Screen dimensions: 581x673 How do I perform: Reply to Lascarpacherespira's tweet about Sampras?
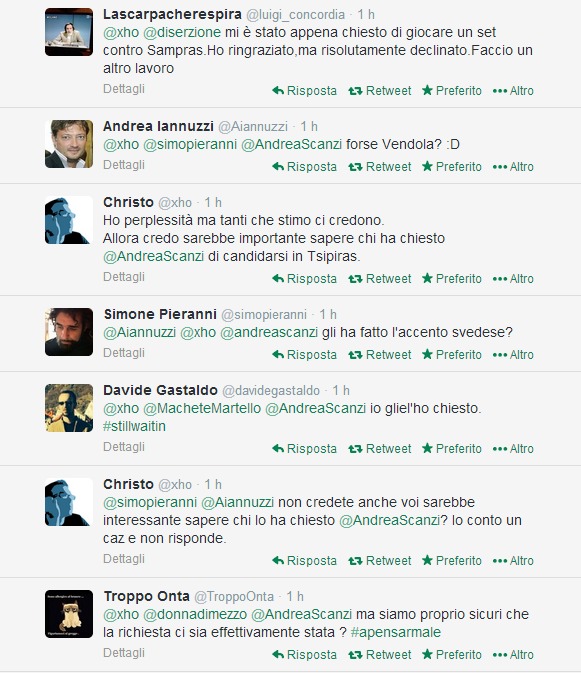pos(304,91)
